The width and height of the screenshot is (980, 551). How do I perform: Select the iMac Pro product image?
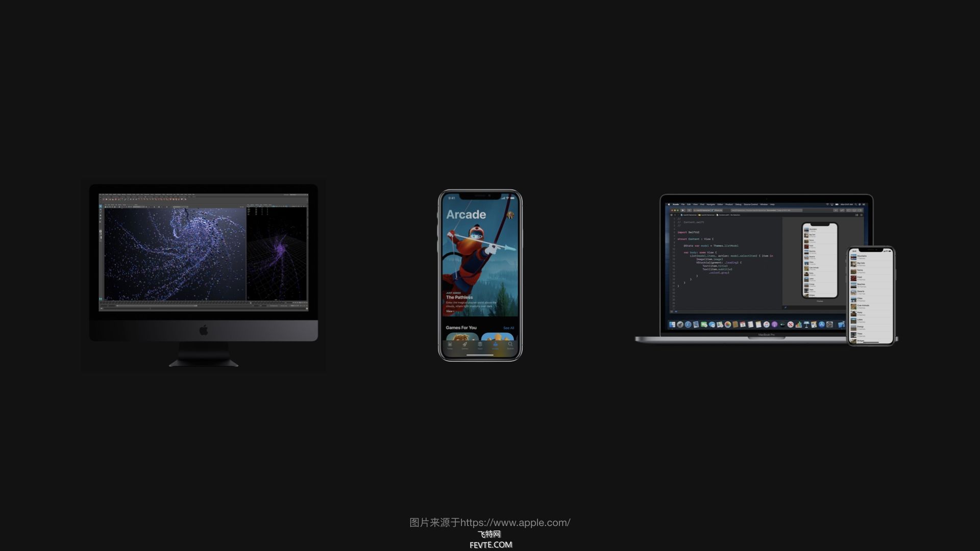203,275
